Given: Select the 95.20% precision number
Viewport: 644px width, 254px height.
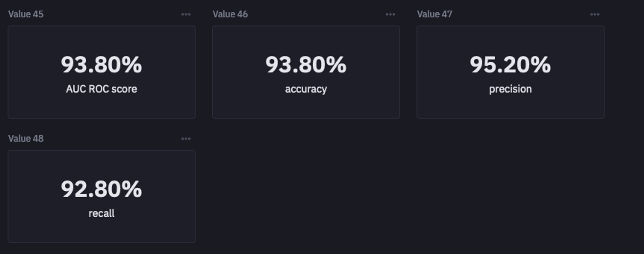Looking at the screenshot, I should 510,65.
